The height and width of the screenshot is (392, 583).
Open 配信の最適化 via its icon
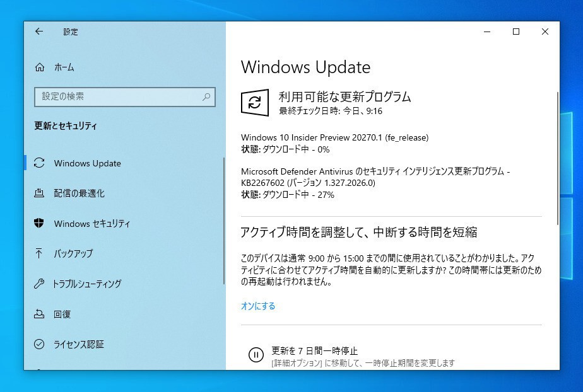click(x=39, y=193)
